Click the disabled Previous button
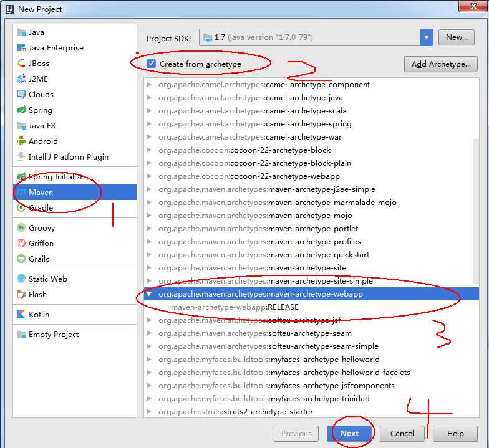This screenshot has width=489, height=448. (296, 434)
